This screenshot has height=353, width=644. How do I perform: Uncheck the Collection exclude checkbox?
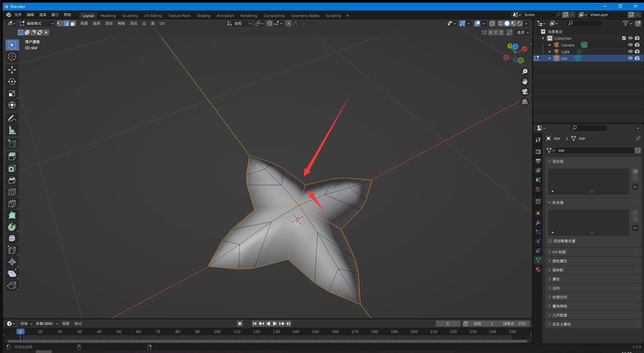[x=624, y=38]
